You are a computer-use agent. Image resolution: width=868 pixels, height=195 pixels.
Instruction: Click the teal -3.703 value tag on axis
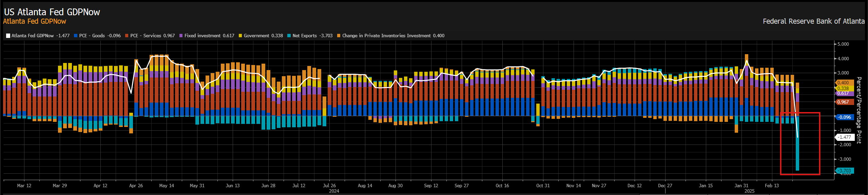coord(844,171)
